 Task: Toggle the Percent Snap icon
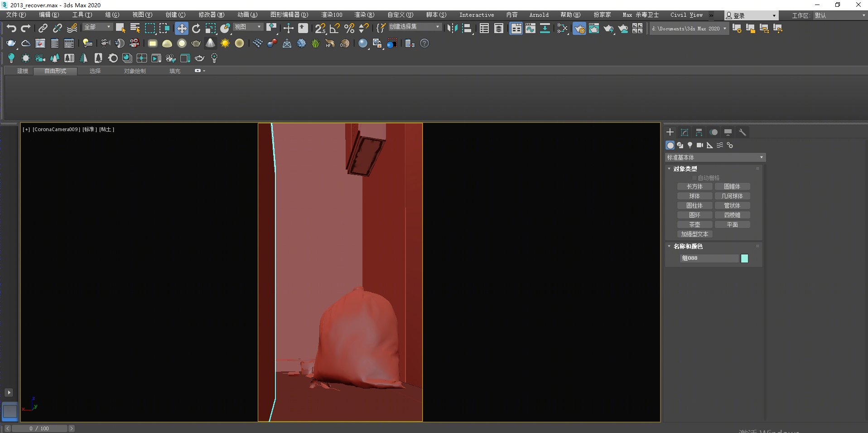349,29
